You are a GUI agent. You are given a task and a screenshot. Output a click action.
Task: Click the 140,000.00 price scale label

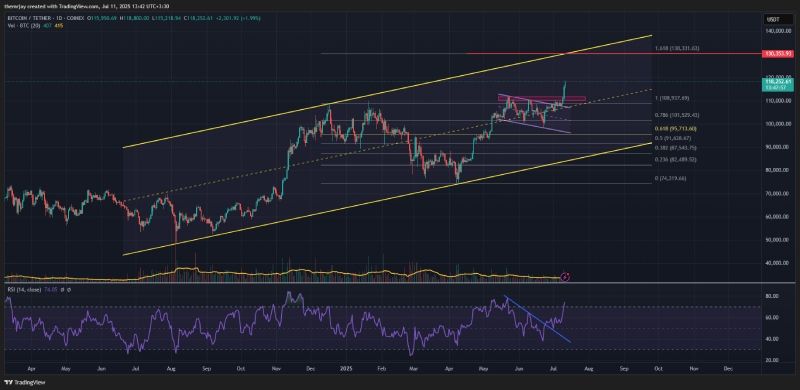point(778,31)
